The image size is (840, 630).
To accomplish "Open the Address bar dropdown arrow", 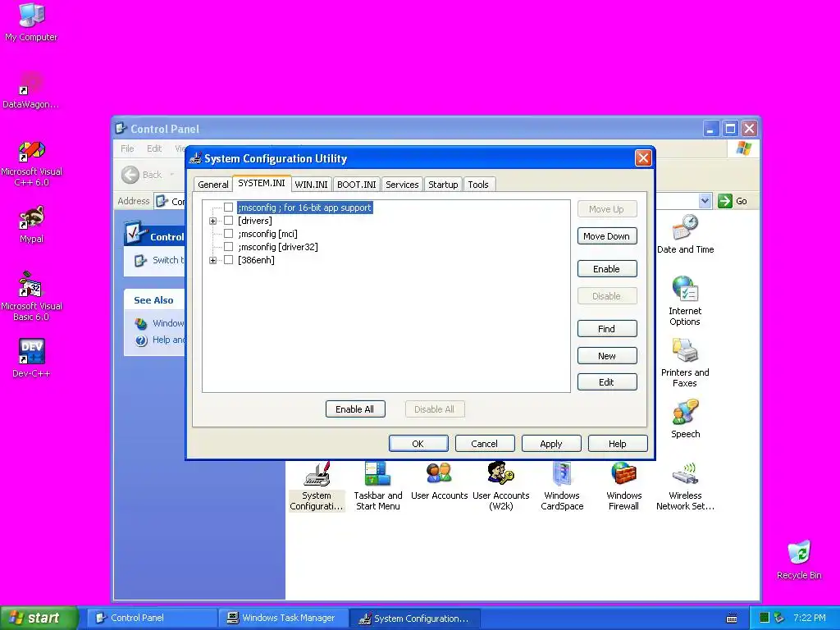I will [705, 201].
